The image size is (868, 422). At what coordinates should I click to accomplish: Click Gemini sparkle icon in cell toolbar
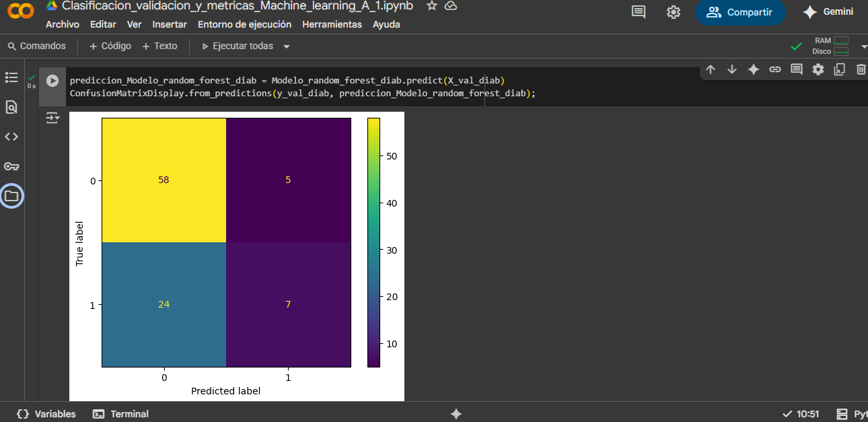pyautogui.click(x=754, y=69)
